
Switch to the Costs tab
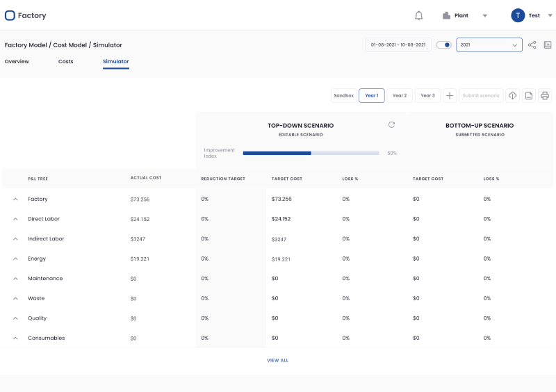point(65,61)
